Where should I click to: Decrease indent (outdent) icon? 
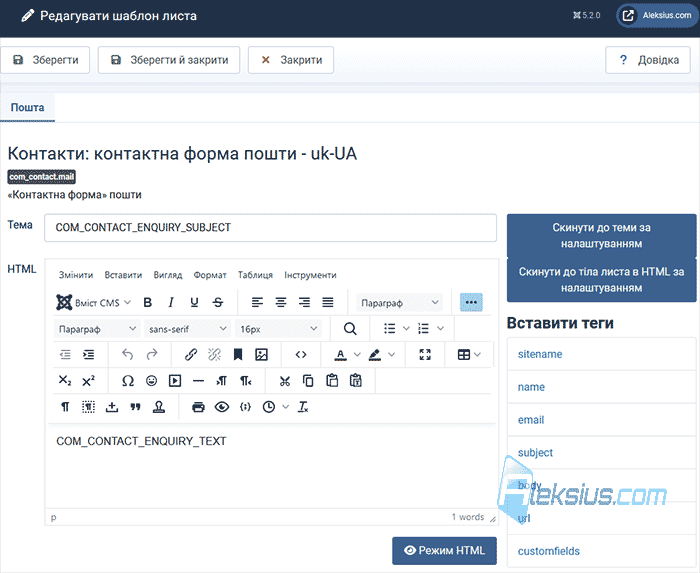point(65,355)
